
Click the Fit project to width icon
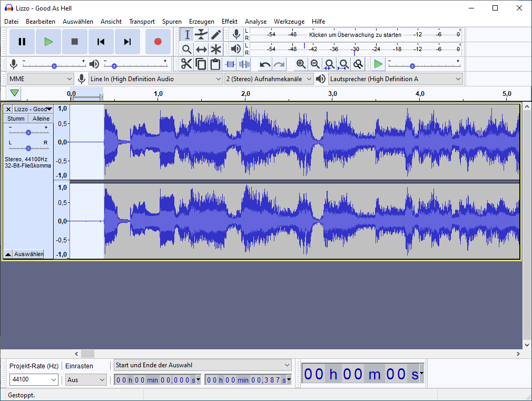[x=343, y=64]
